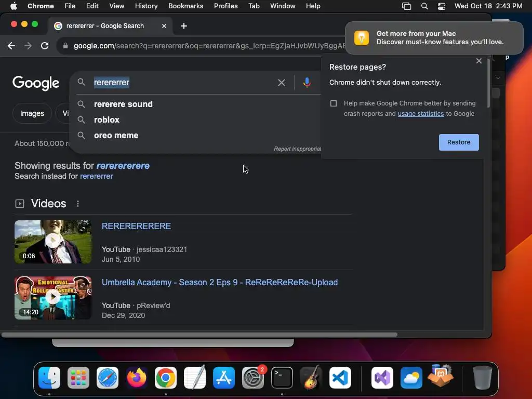Open GarageBand from the dock

(x=311, y=378)
